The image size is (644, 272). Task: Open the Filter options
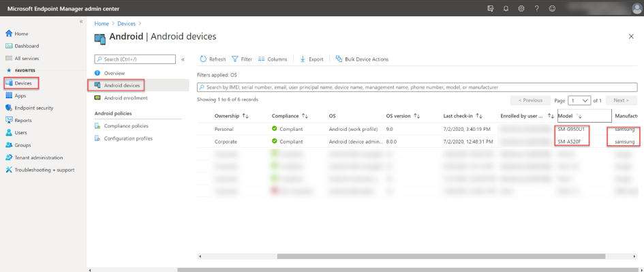coord(242,59)
